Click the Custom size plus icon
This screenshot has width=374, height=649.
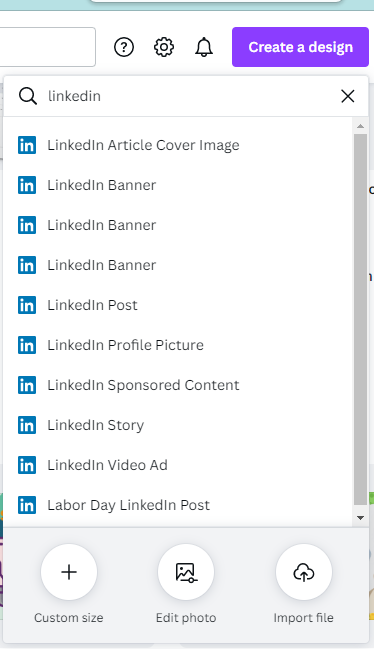(x=69, y=572)
